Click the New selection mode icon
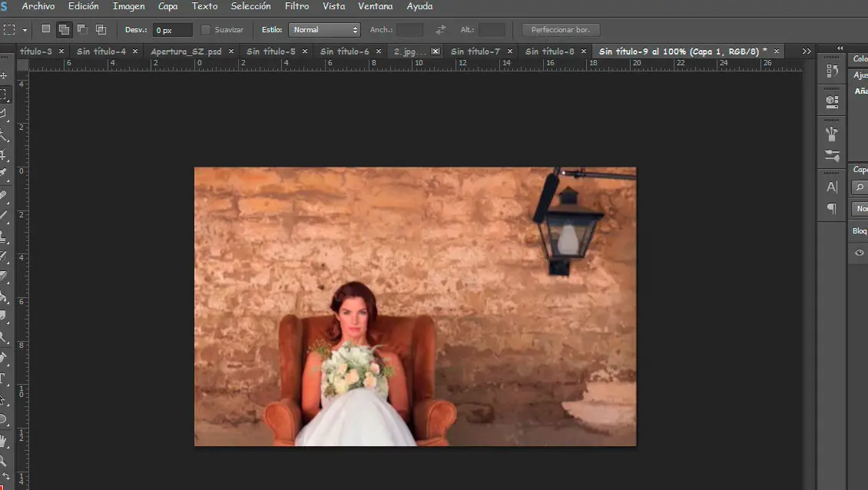 46,29
